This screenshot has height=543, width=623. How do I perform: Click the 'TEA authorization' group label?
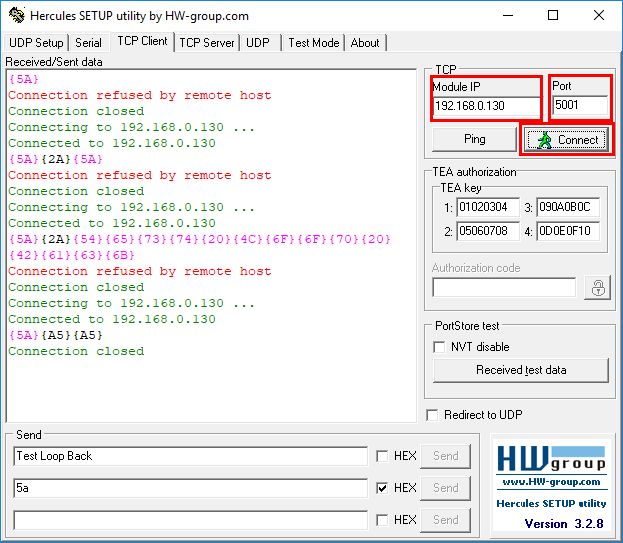[x=474, y=172]
